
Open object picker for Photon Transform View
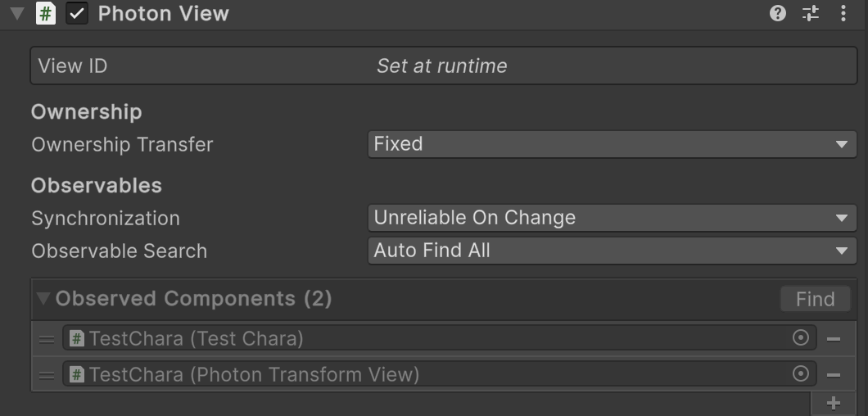click(x=801, y=374)
